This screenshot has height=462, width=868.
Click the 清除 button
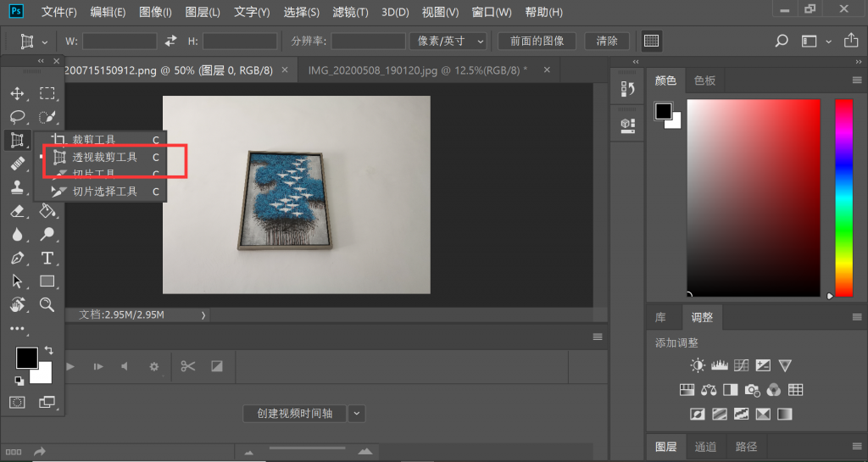pos(607,41)
